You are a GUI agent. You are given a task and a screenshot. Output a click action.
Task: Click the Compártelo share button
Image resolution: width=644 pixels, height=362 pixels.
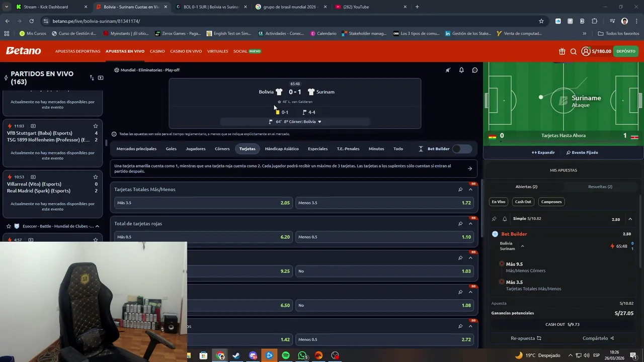pyautogui.click(x=598, y=338)
